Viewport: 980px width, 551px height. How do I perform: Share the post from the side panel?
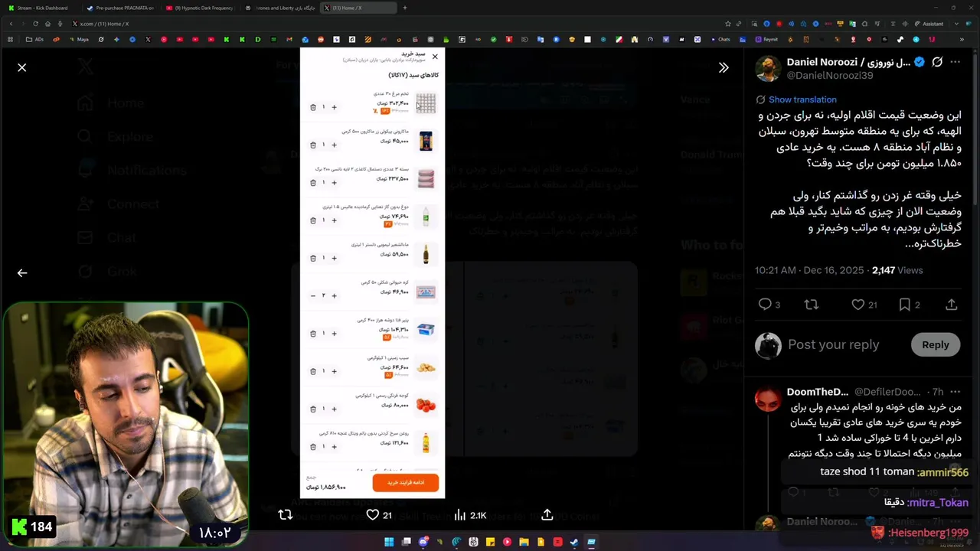point(952,305)
